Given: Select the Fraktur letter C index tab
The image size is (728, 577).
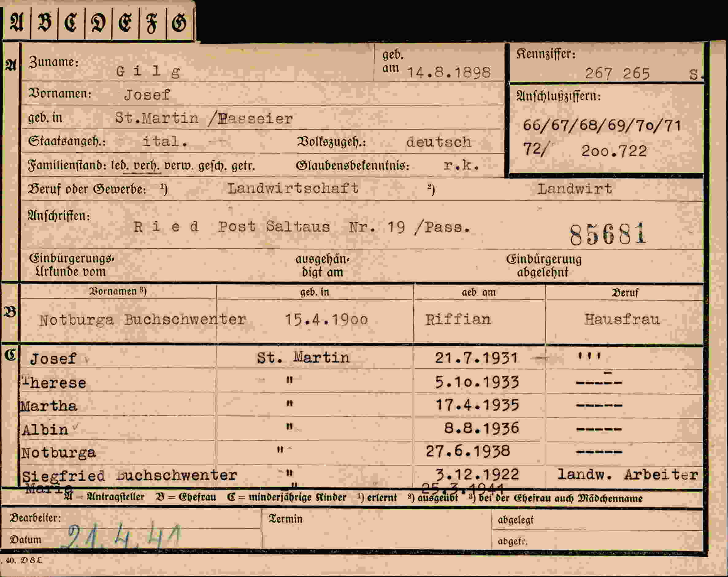Looking at the screenshot, I should 71,23.
